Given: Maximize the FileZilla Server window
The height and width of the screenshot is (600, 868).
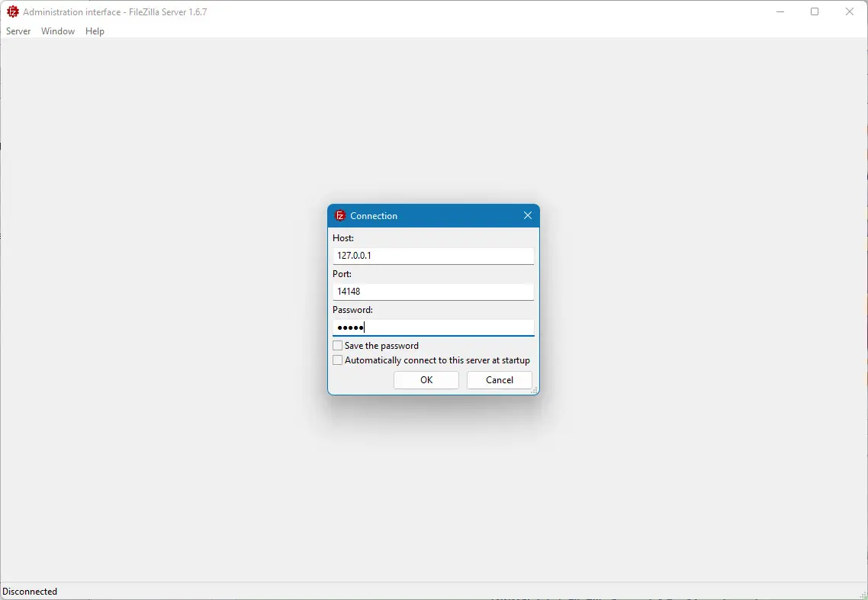Looking at the screenshot, I should click(815, 11).
